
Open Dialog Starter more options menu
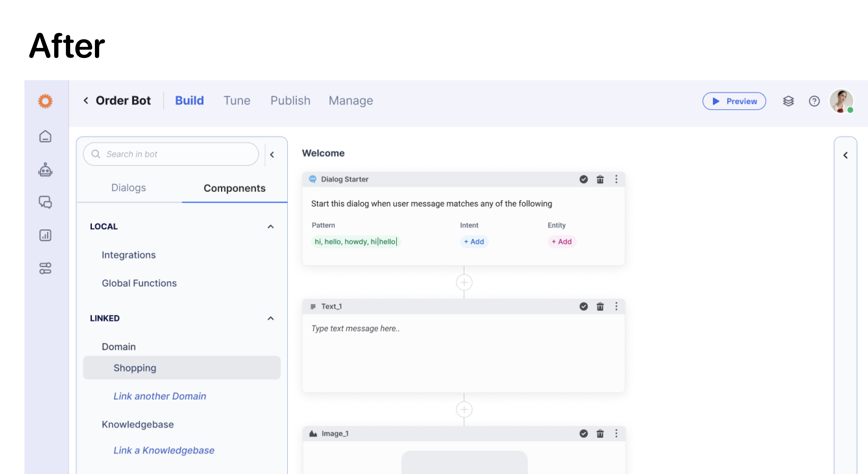[616, 179]
